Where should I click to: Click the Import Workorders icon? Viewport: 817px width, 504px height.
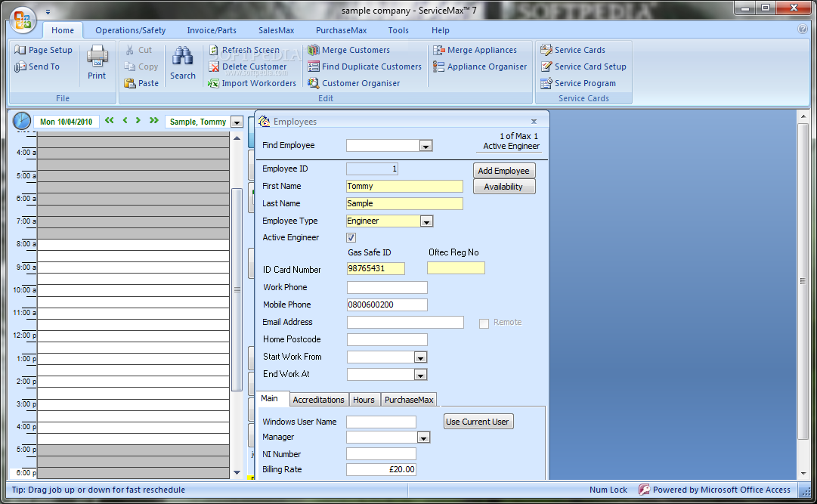213,83
